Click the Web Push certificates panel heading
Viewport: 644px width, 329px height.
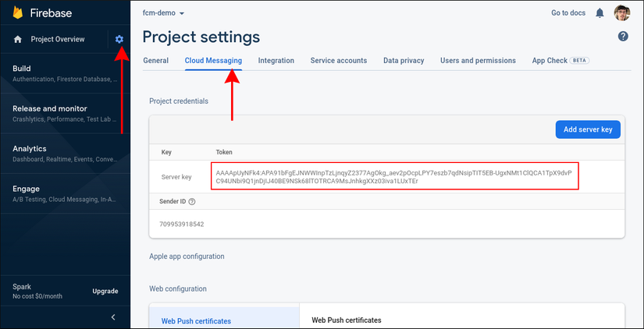(x=347, y=320)
